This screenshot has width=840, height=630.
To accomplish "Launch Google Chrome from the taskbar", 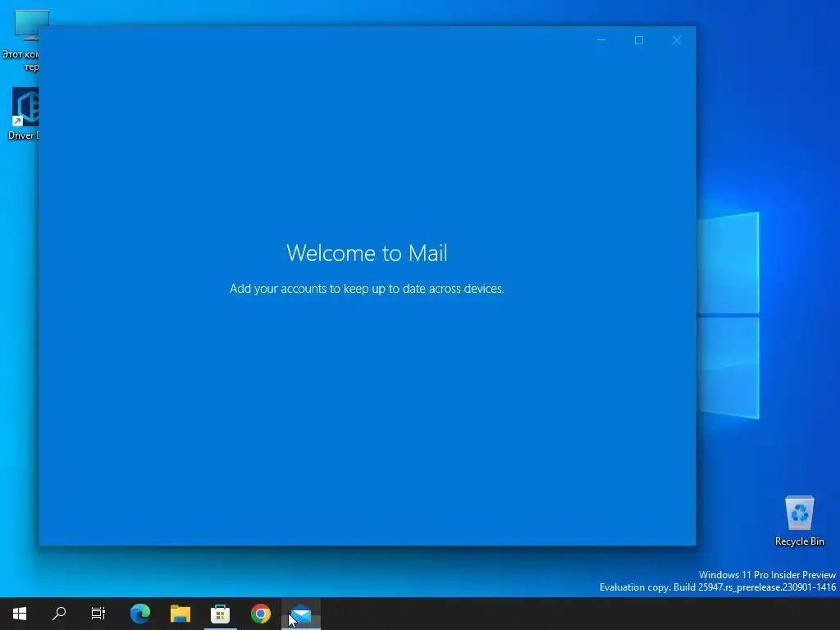I will pyautogui.click(x=261, y=614).
